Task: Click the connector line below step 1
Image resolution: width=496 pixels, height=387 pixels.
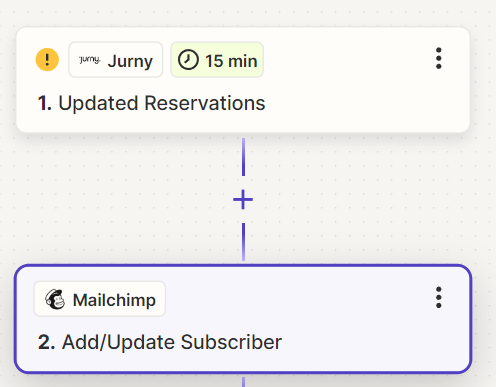Action: [243, 157]
